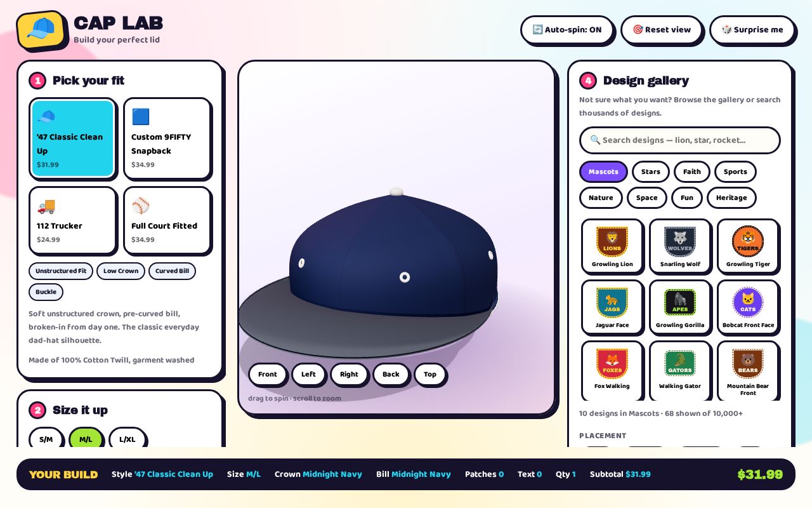Click 'Crown Midnight Navy' in build bar
812x508 pixels.
click(318, 474)
